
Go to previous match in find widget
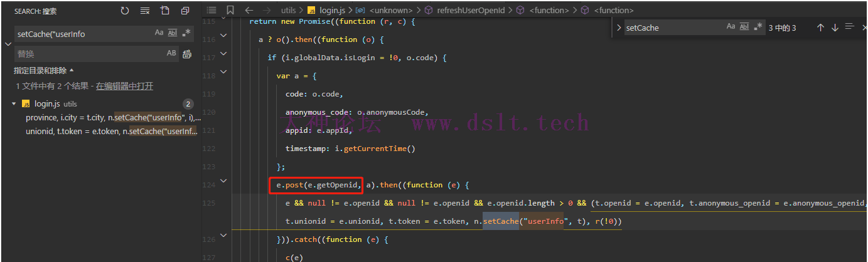(820, 28)
